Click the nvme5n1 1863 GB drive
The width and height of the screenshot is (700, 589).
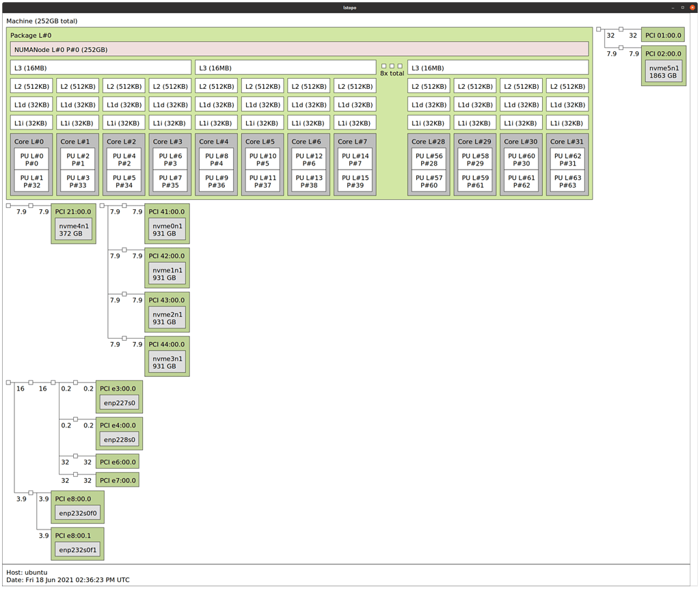[x=663, y=72]
